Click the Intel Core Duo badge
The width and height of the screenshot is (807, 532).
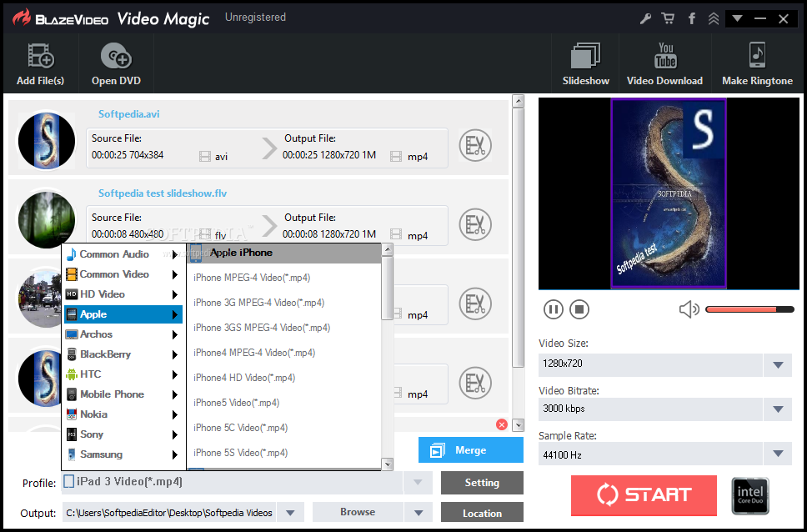pos(750,495)
